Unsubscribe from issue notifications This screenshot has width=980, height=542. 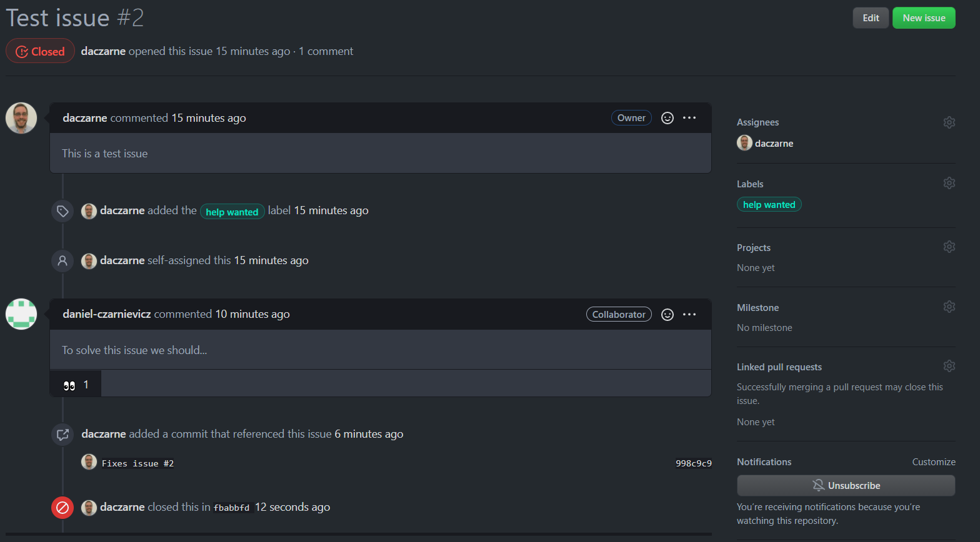pyautogui.click(x=846, y=486)
